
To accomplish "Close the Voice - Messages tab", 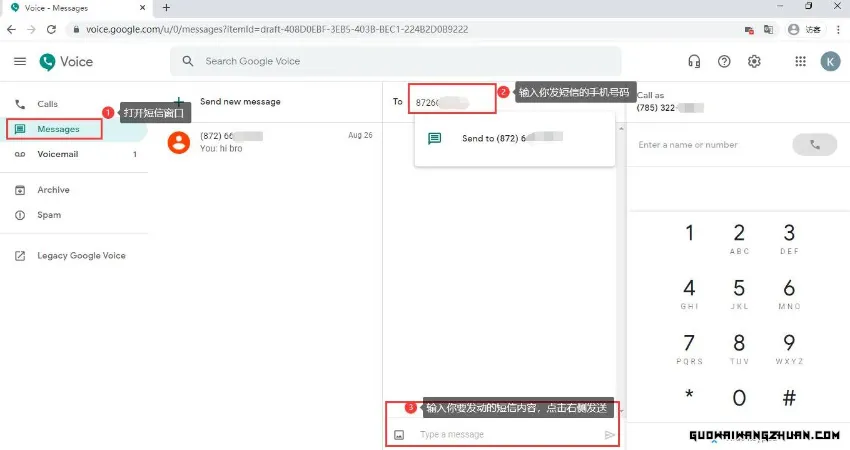I will [143, 8].
